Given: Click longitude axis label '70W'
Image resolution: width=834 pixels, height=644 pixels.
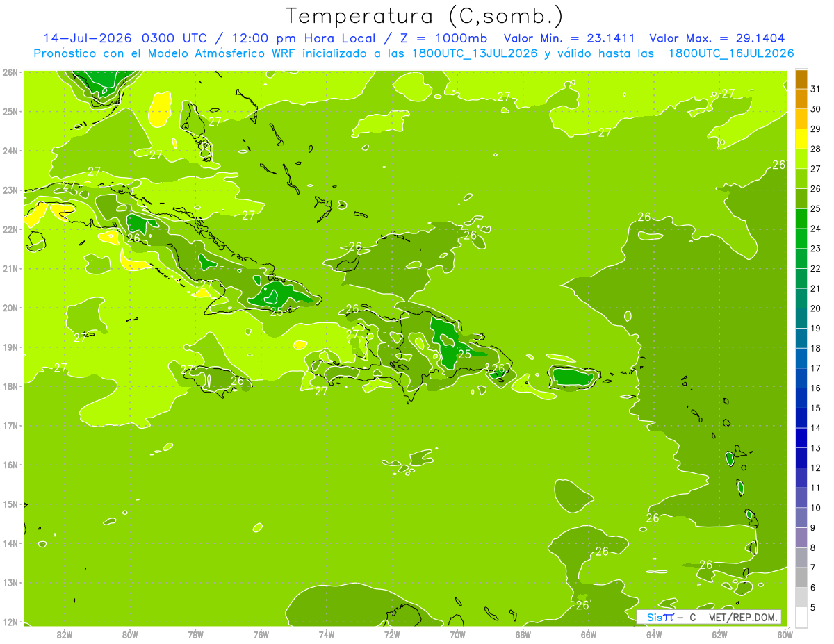Looking at the screenshot, I should click(457, 634).
